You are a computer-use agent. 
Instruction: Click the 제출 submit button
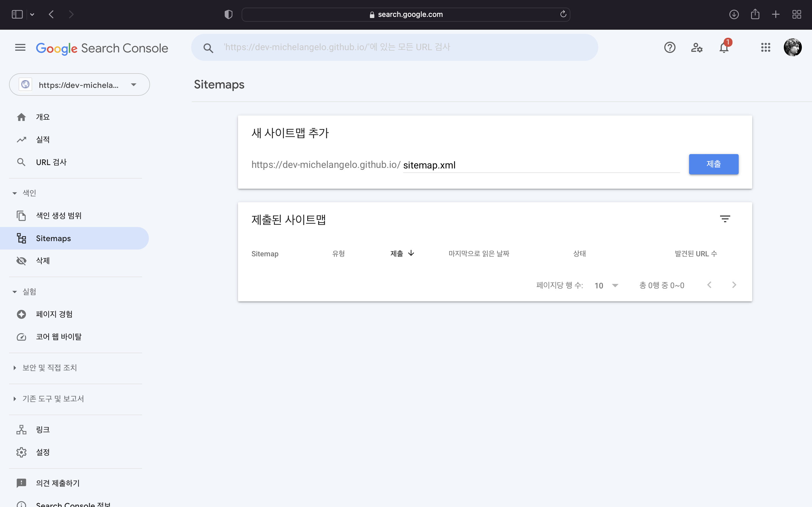coord(713,164)
